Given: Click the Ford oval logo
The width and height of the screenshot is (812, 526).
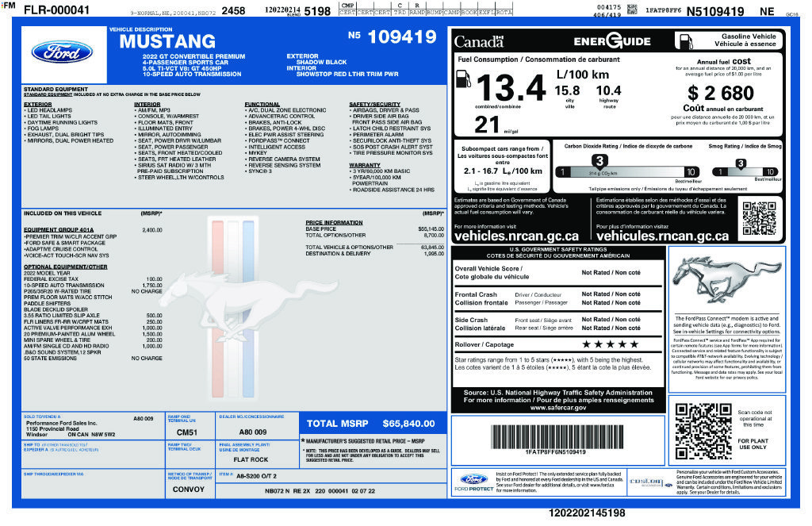Looking at the screenshot, I should tap(62, 52).
